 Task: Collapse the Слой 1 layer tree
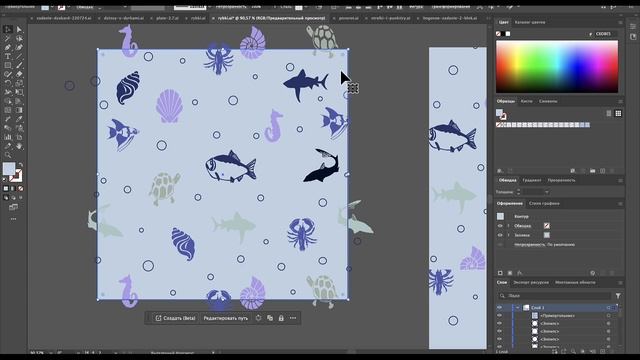[x=518, y=308]
